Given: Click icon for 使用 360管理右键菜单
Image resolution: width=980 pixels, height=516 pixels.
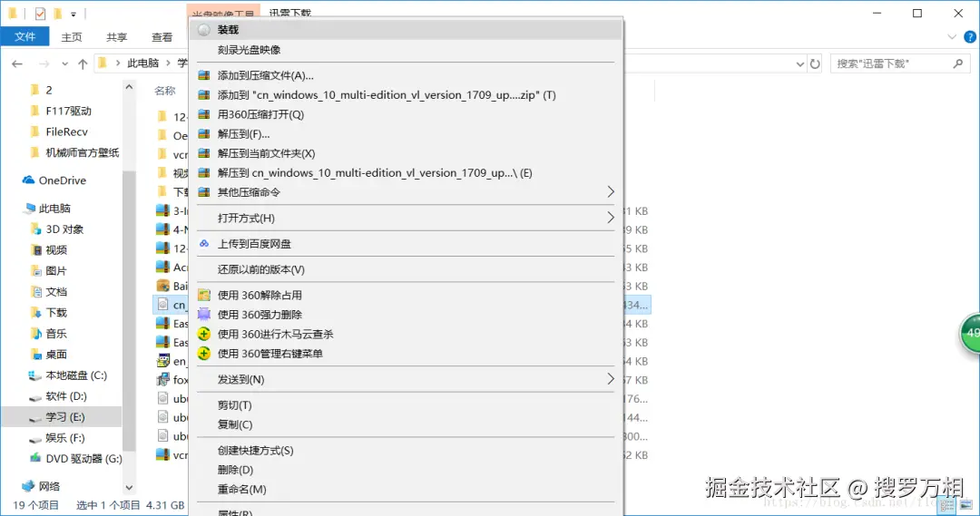Looking at the screenshot, I should pyautogui.click(x=204, y=353).
